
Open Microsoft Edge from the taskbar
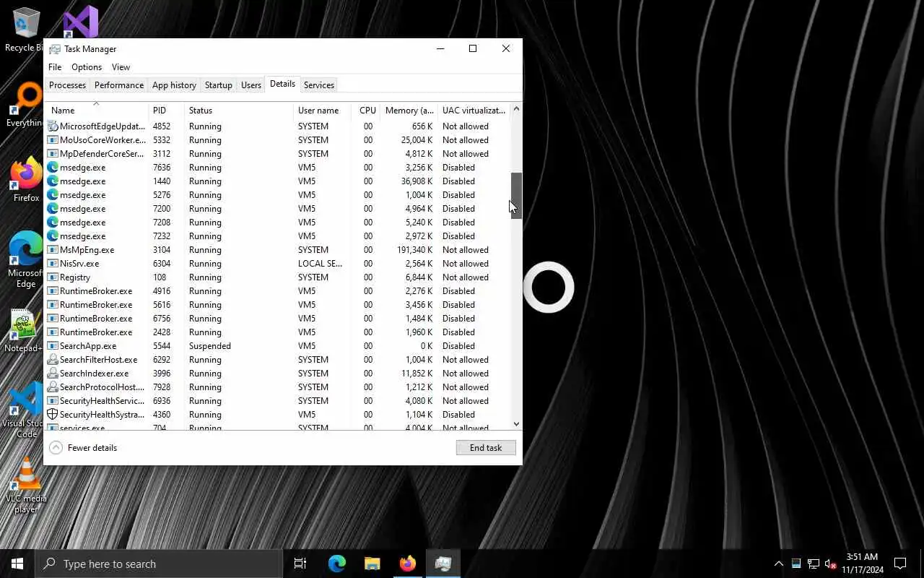click(336, 564)
